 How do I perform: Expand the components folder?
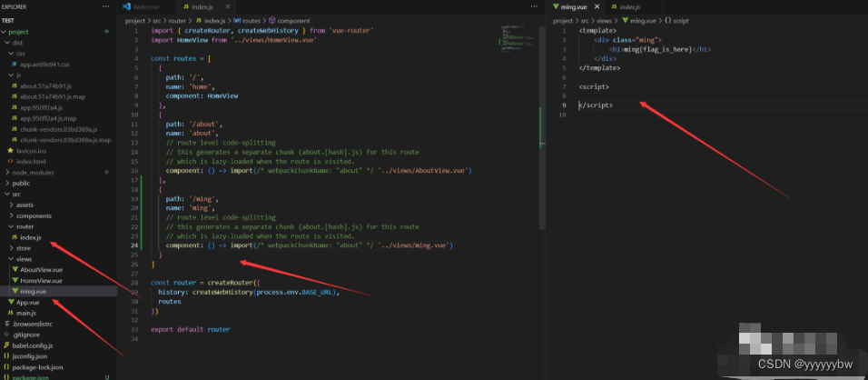(x=11, y=215)
